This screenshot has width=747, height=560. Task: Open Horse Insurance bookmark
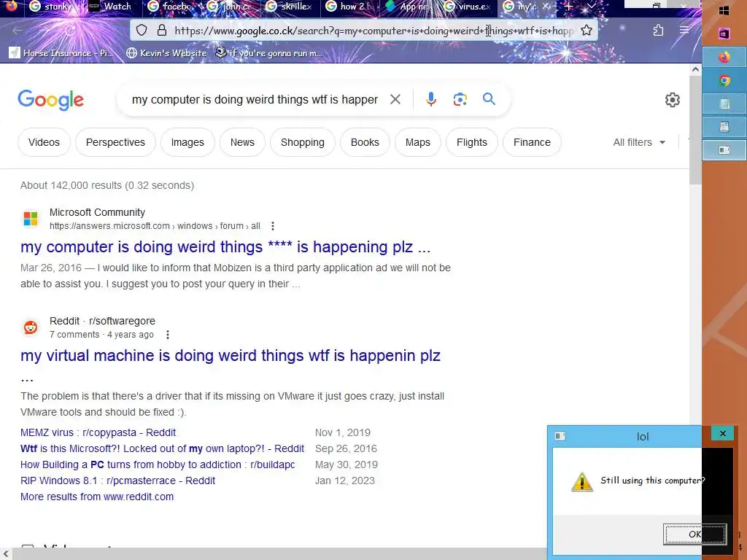pyautogui.click(x=62, y=53)
